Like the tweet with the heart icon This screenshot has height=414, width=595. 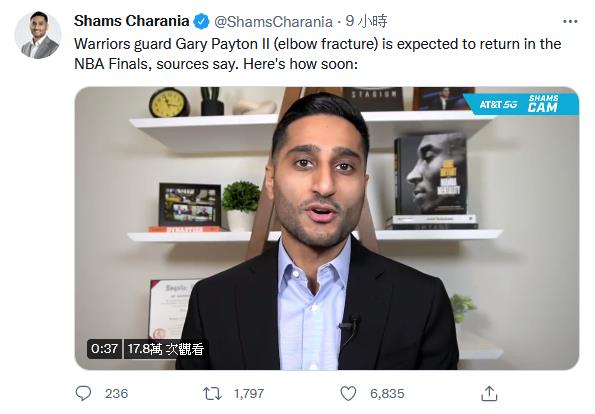tap(348, 394)
